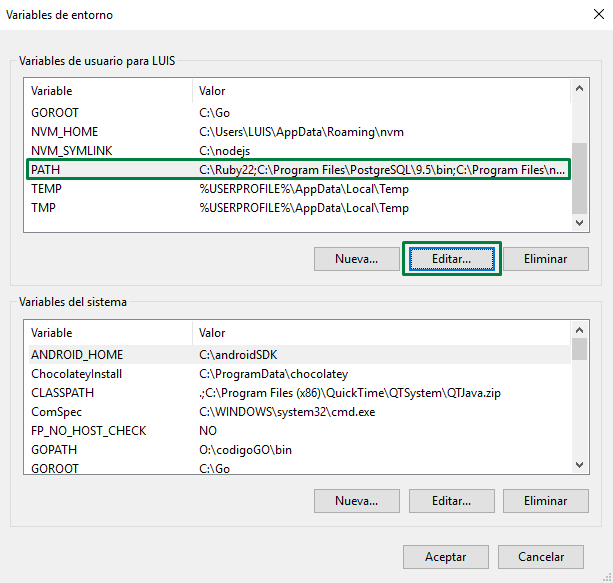613x583 pixels.
Task: Select the TEMP variable row
Action: pos(299,189)
